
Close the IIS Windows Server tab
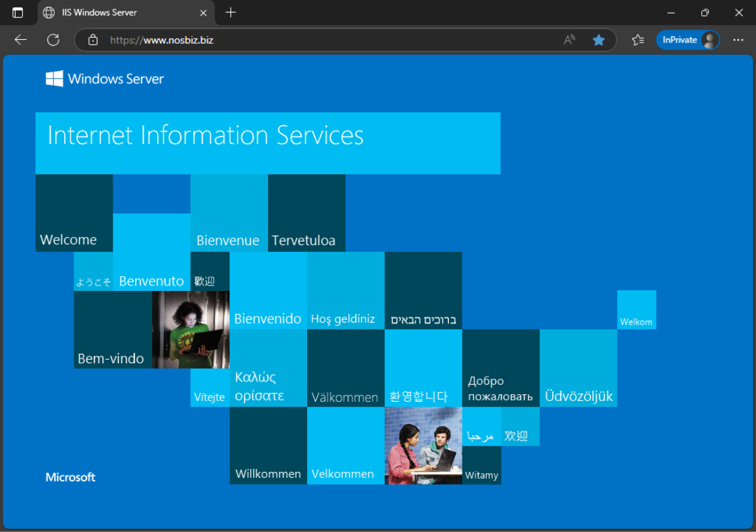(203, 12)
